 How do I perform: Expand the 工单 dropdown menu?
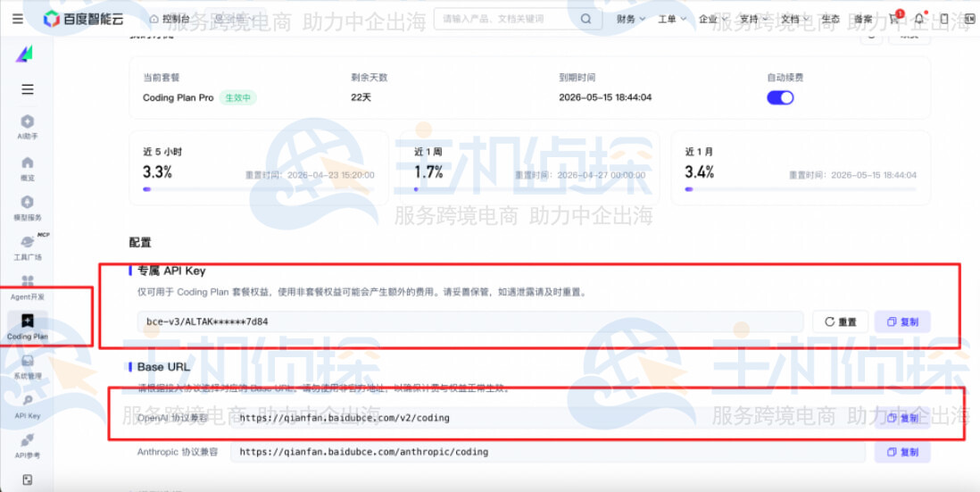click(x=672, y=19)
